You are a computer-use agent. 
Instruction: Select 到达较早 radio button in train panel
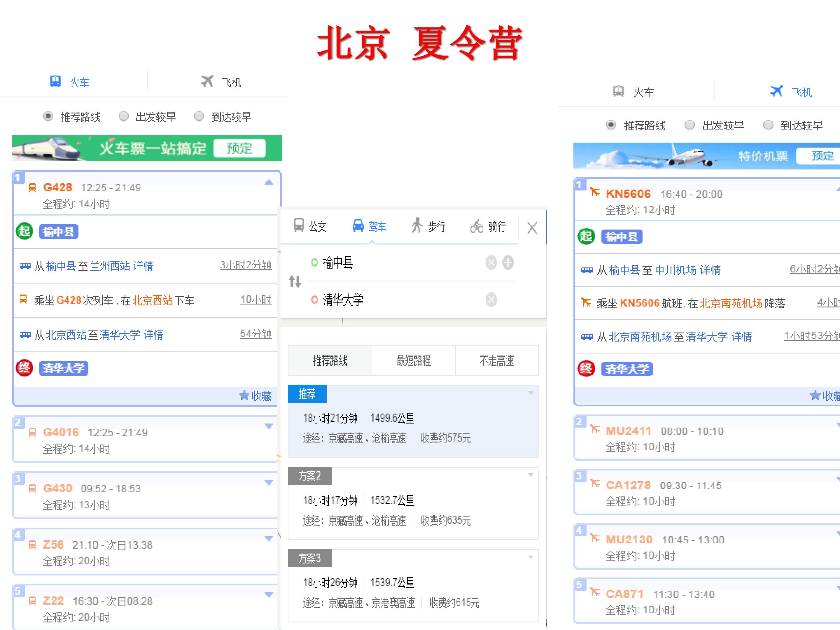coord(199,116)
